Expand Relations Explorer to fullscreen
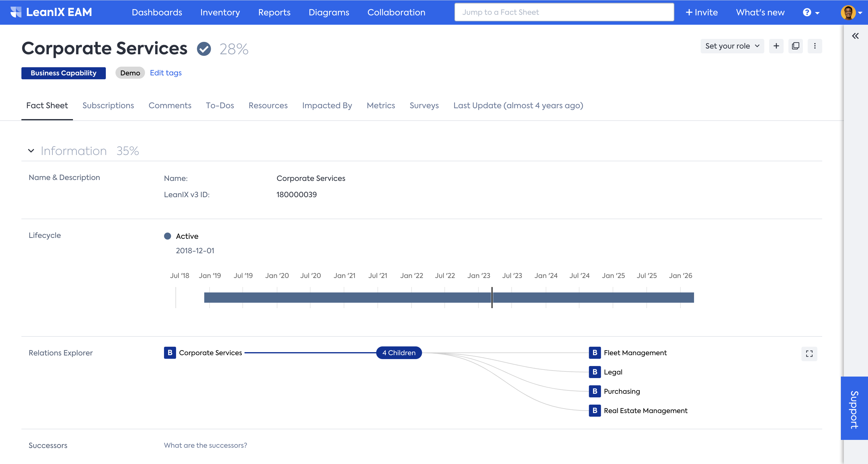Screen dimensions: 868x464 [809, 353]
